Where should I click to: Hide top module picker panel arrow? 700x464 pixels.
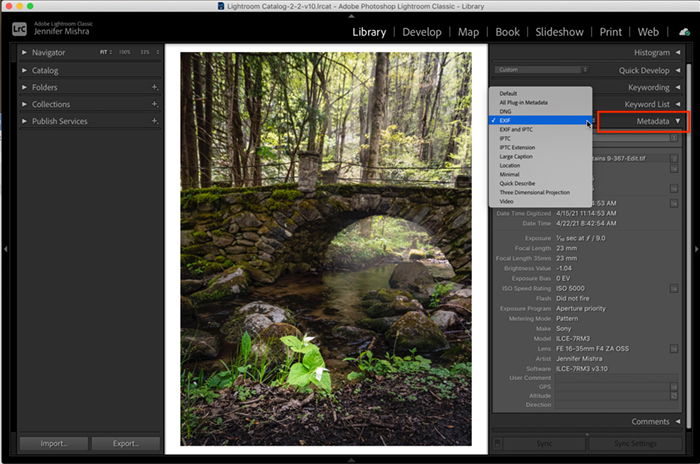click(351, 16)
